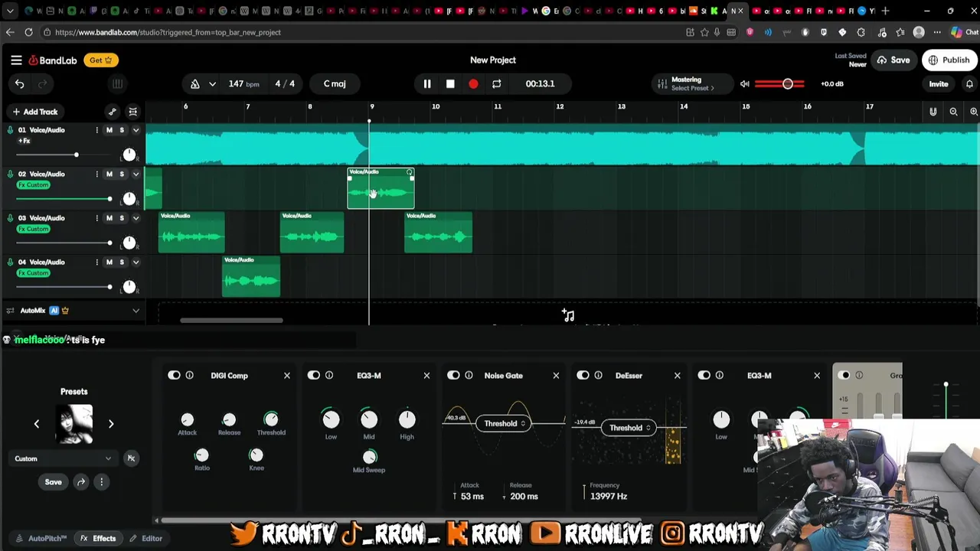This screenshot has height=551, width=980.
Task: Toggle DIGI Comp effect power switch
Action: point(174,376)
